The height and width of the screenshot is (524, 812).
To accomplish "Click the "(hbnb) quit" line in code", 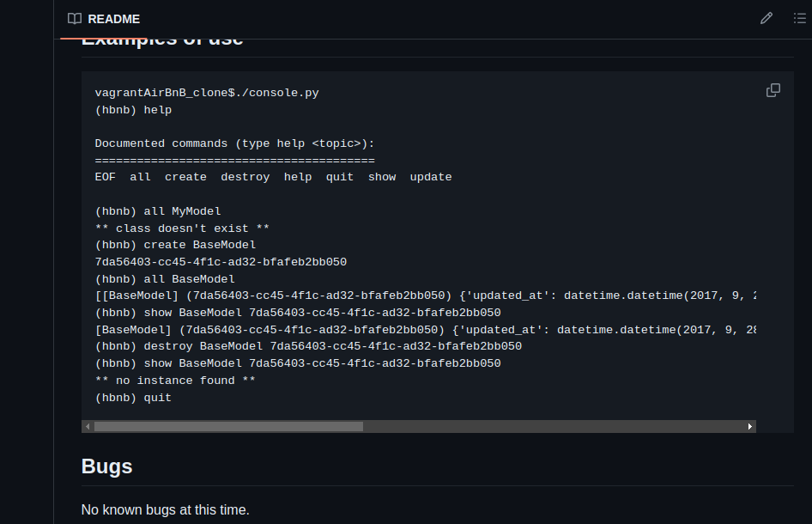I will [133, 398].
